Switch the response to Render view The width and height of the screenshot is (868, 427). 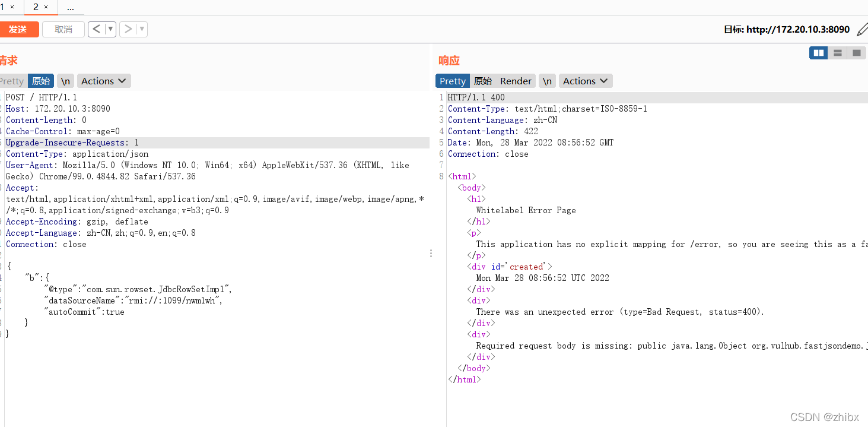516,81
